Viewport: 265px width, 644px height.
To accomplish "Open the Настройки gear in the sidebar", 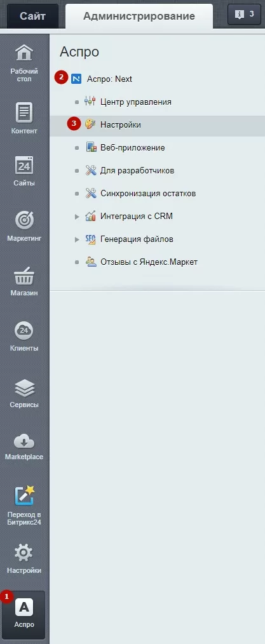I will tap(24, 553).
